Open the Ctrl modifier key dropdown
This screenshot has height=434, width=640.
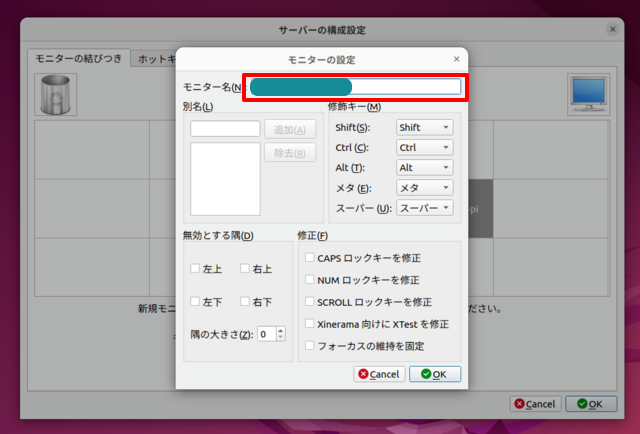tap(424, 148)
